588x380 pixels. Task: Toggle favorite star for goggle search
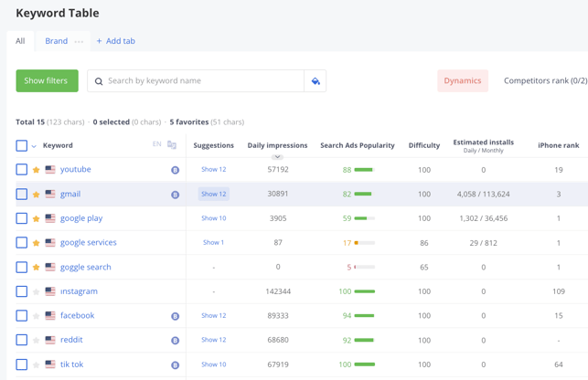click(36, 268)
